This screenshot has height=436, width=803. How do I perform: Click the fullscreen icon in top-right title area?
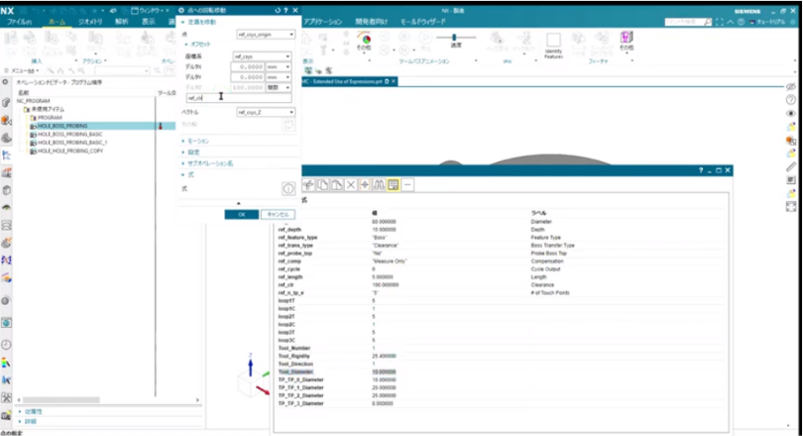720,22
